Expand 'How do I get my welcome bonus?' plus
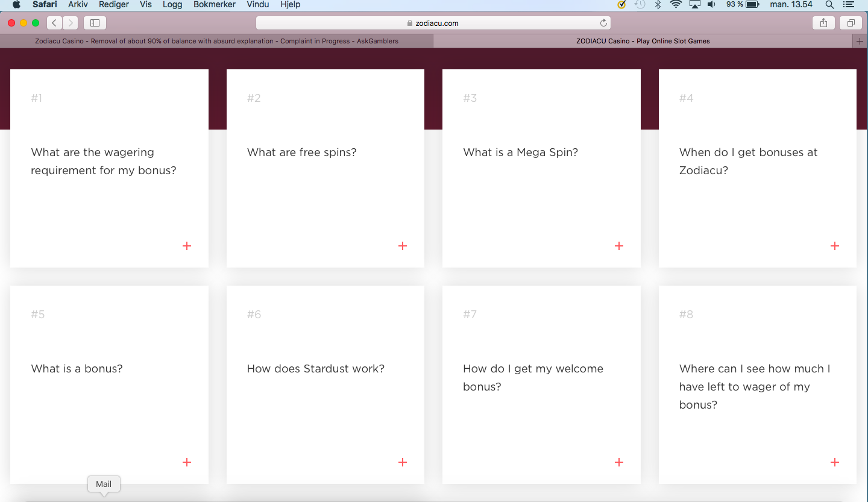Screen dimensions: 868x502 619,462
